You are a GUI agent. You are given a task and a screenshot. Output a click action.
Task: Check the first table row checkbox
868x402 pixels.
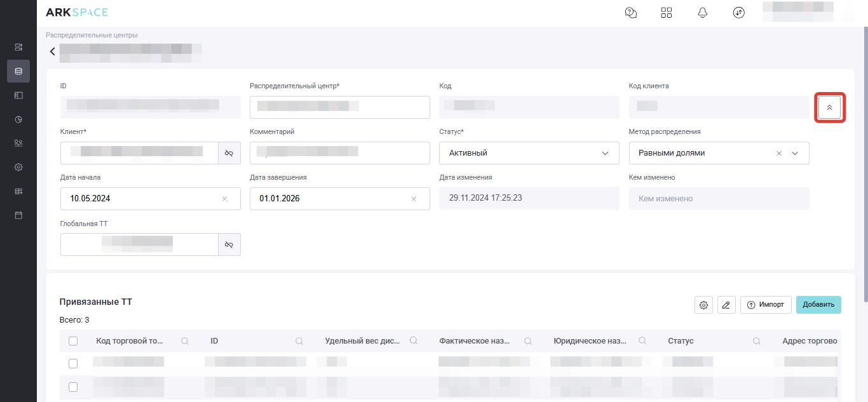pyautogui.click(x=73, y=363)
